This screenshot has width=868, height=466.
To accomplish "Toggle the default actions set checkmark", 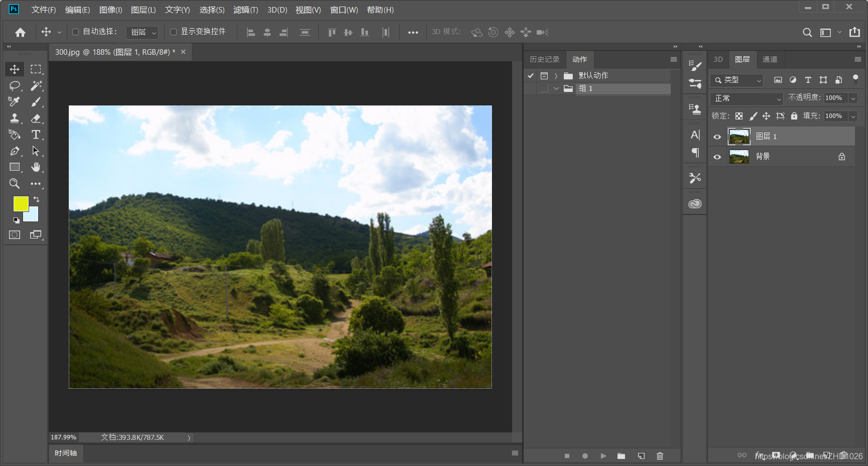I will click(x=531, y=75).
